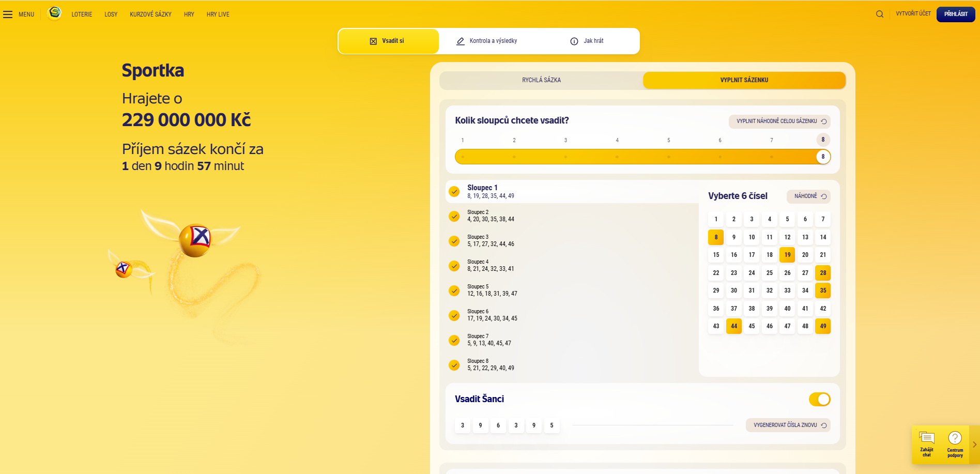Start a chat via Zahájit chat icon

coord(927,444)
